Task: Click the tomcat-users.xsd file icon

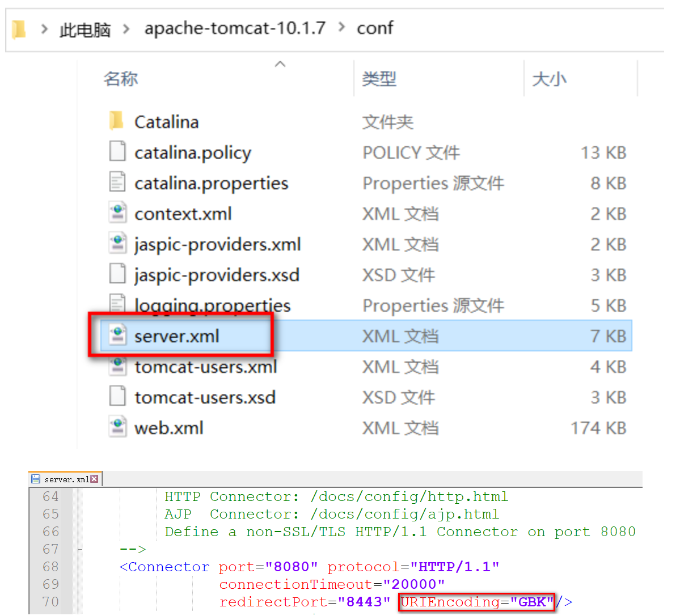Action: click(117, 396)
